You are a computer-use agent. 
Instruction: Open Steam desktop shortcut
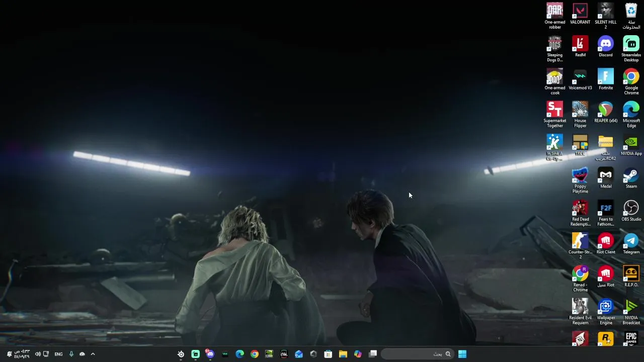[631, 178]
